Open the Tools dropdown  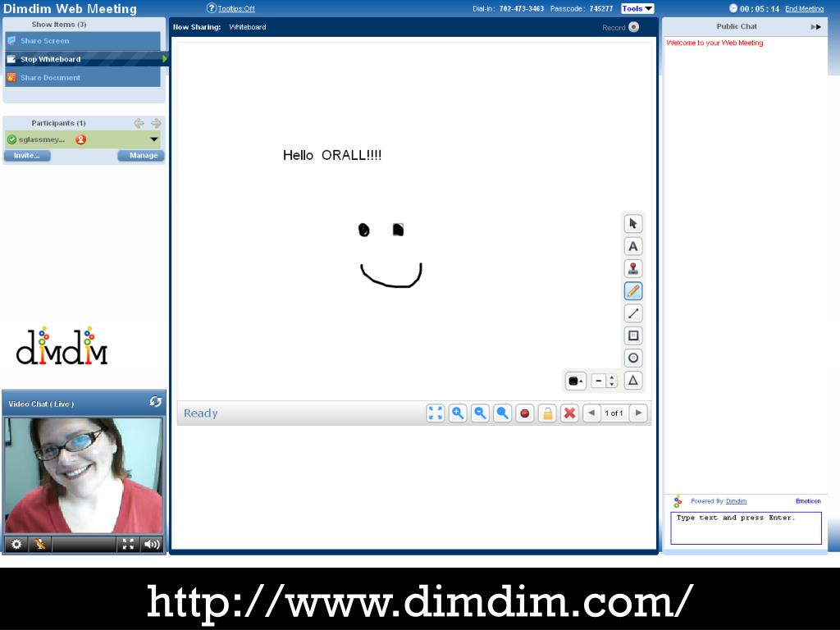[x=637, y=8]
